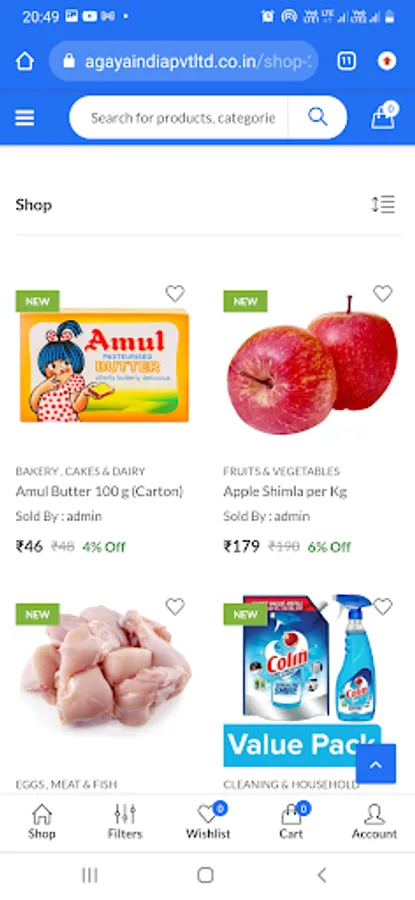This screenshot has height=900, width=415.
Task: Open the Amul Butter 100 g product link
Action: click(x=99, y=491)
